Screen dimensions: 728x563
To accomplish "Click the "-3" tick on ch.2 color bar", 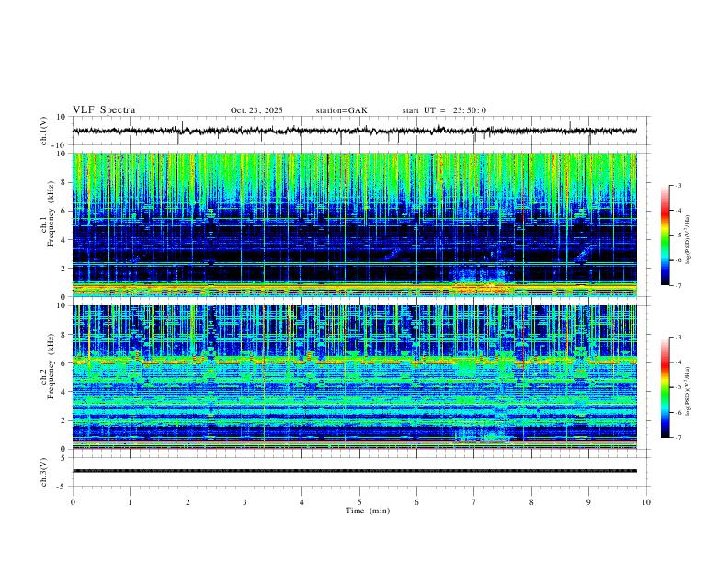I will [x=678, y=338].
